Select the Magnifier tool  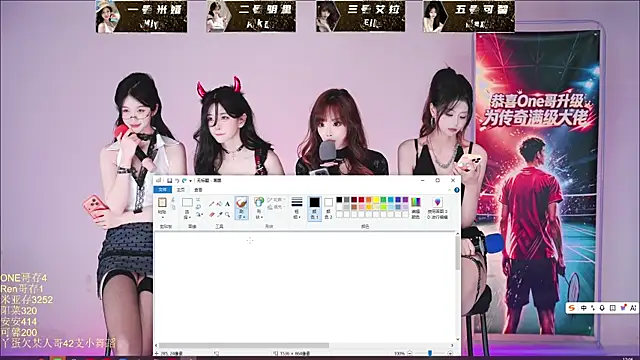point(228,215)
